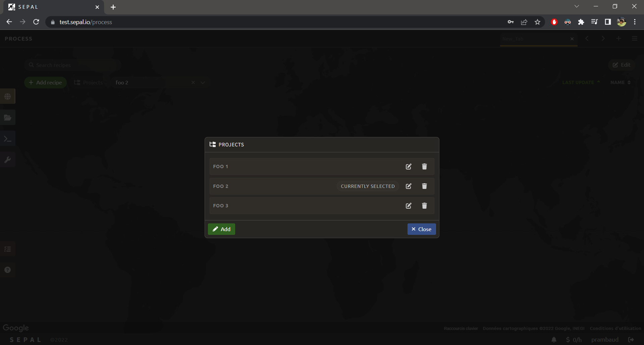Image resolution: width=644 pixels, height=345 pixels.
Task: Open the Terminal sidebar icon
Action: pos(8,139)
